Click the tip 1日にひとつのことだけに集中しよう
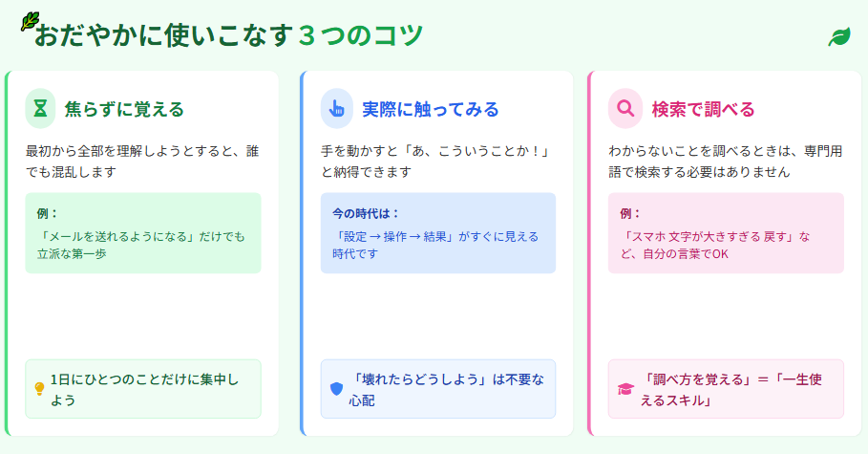 [x=144, y=389]
